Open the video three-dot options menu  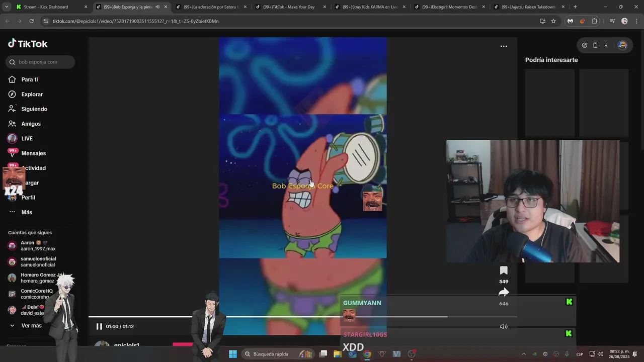pos(504,46)
